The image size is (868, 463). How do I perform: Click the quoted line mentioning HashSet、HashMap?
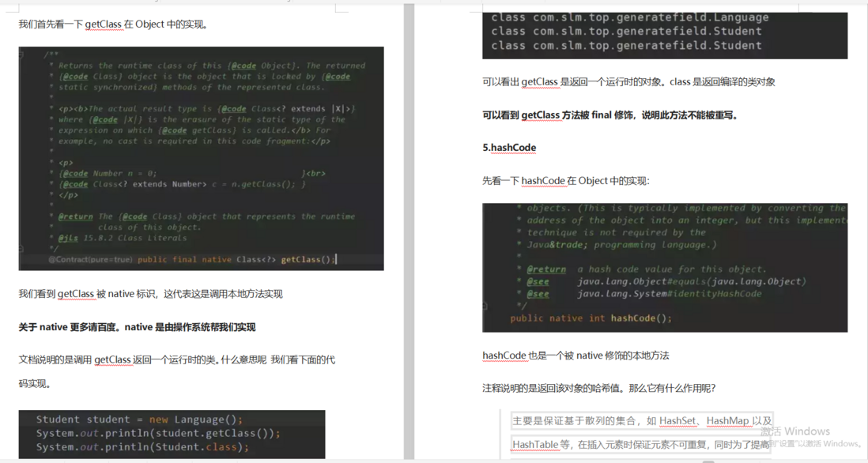pos(642,421)
